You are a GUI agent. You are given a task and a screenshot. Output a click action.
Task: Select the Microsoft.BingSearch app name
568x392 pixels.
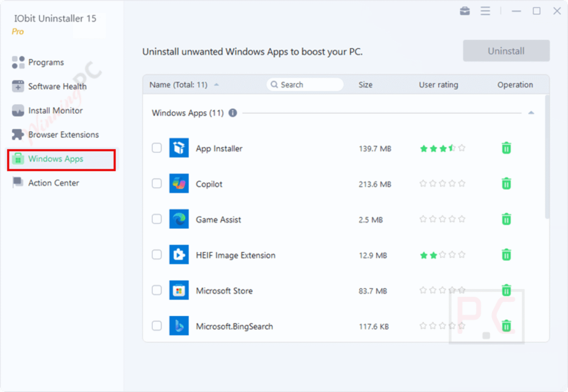[x=234, y=327]
